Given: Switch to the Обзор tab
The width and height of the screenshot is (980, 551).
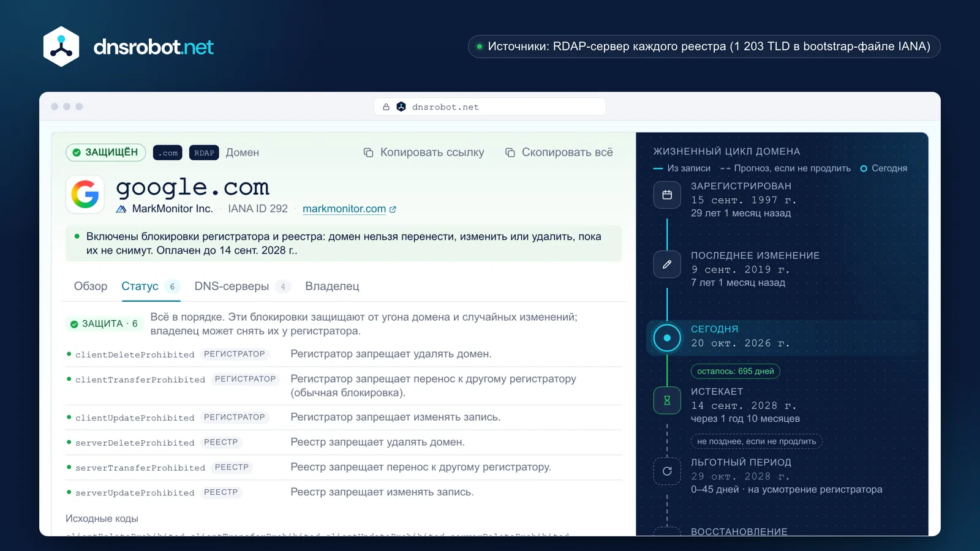Looking at the screenshot, I should [x=91, y=286].
